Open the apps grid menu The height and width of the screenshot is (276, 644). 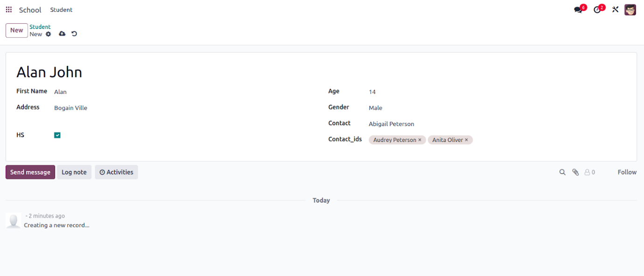click(x=9, y=10)
